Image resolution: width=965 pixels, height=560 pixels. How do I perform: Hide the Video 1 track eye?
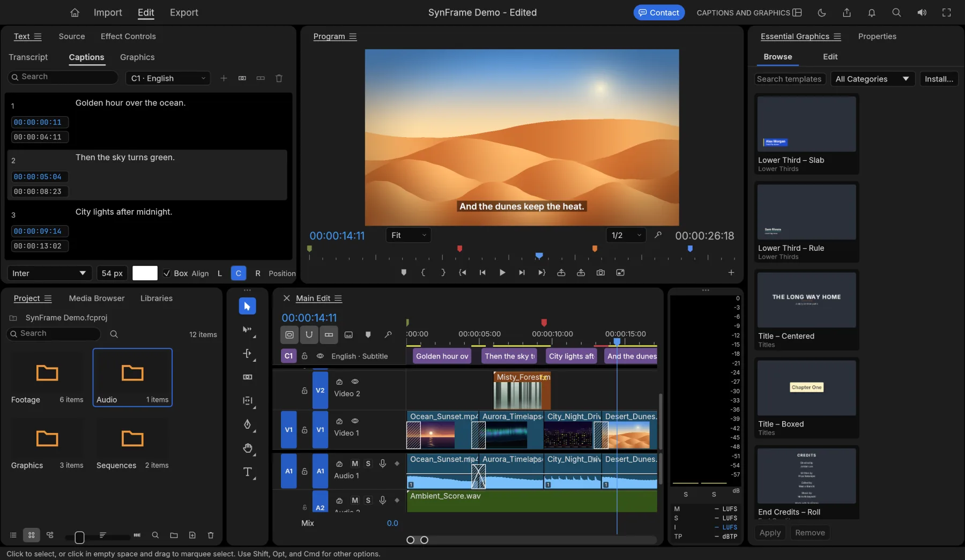pyautogui.click(x=355, y=421)
